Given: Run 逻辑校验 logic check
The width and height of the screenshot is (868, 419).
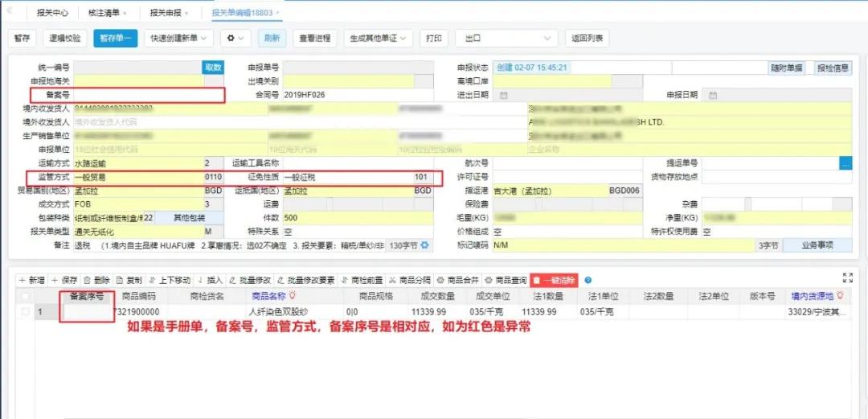Looking at the screenshot, I should pos(65,39).
